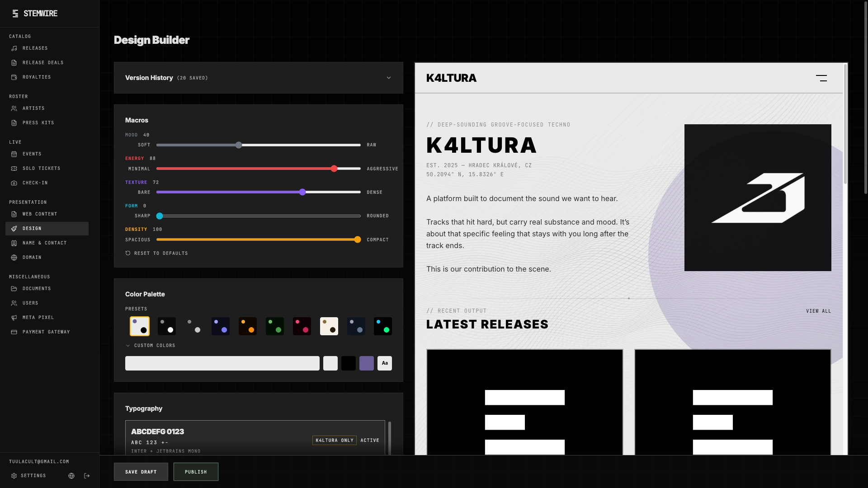Select the crimson pink preset palette
This screenshot has height=488, width=868.
[x=302, y=326]
